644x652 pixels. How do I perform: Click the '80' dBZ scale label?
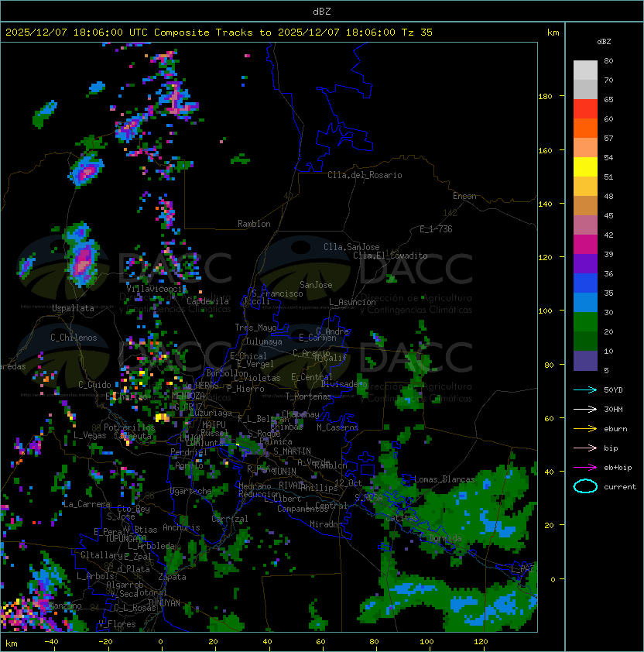click(x=608, y=60)
